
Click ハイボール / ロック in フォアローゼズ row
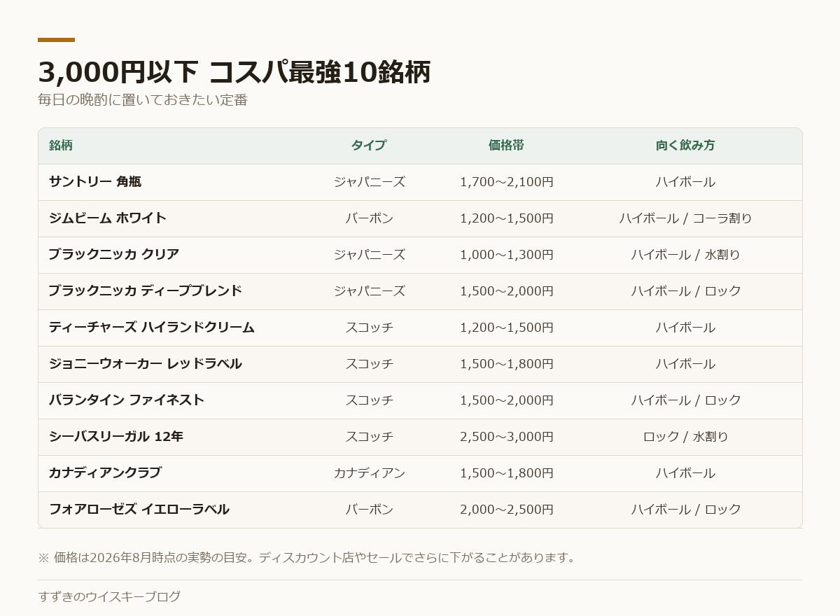tap(685, 510)
